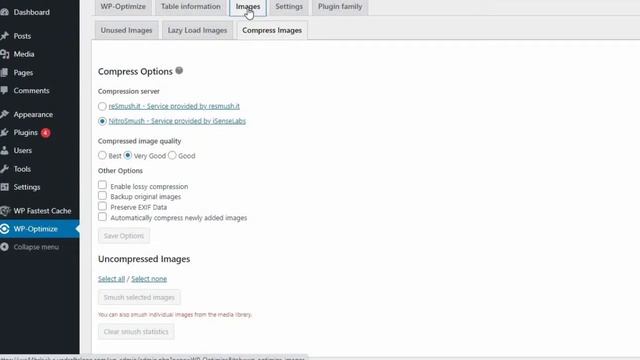The height and width of the screenshot is (360, 640).
Task: Choose Good image quality
Action: click(172, 155)
